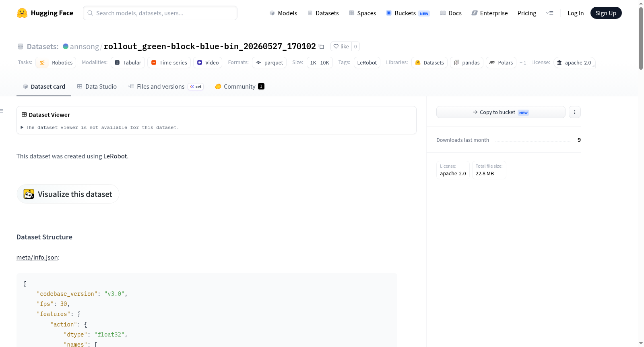This screenshot has height=347, width=644.
Task: Expand the +1 more libraries list
Action: tap(523, 62)
